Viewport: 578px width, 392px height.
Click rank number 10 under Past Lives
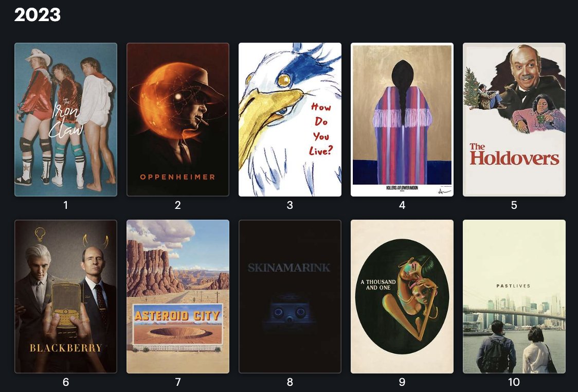[x=514, y=382]
